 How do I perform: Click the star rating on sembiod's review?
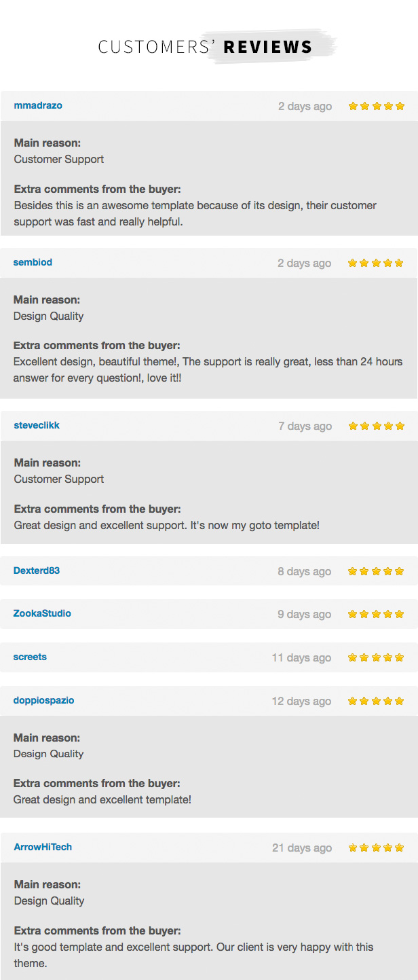376,263
